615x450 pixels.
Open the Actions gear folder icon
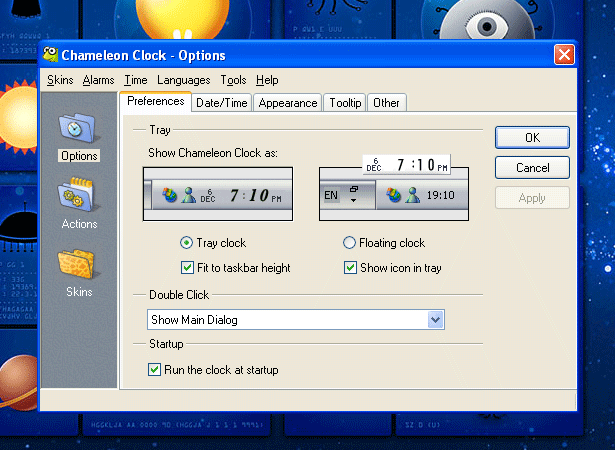[77, 195]
